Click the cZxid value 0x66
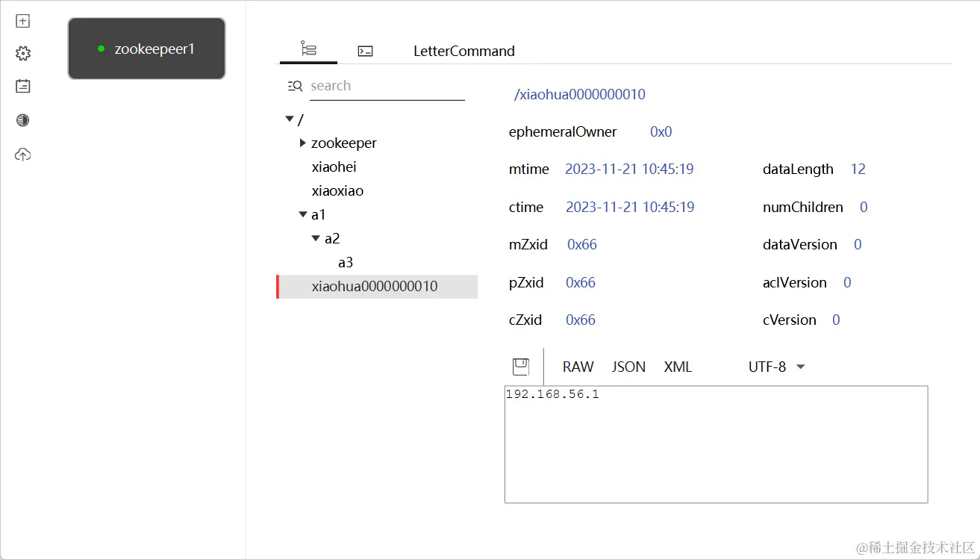Screen dimensions: 980x560 [x=581, y=320]
